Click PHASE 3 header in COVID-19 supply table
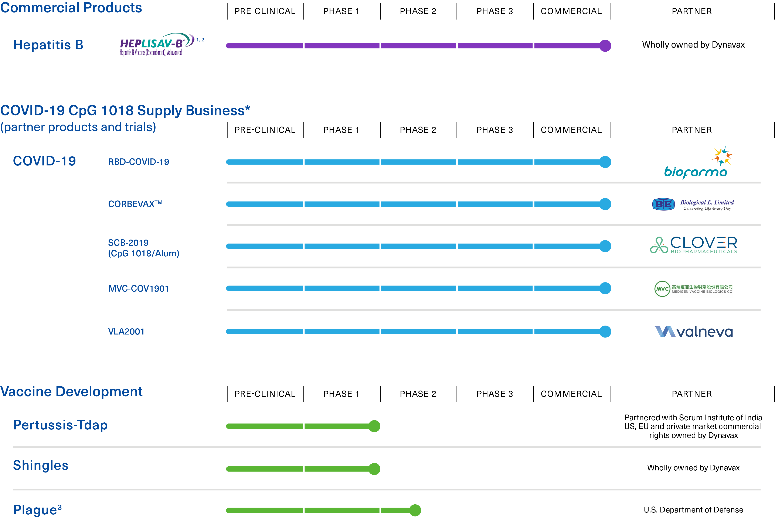The width and height of the screenshot is (775, 532). pos(495,130)
